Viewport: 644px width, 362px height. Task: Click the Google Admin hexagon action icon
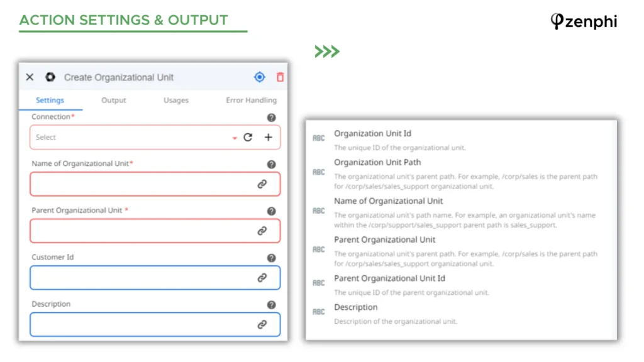(x=50, y=77)
